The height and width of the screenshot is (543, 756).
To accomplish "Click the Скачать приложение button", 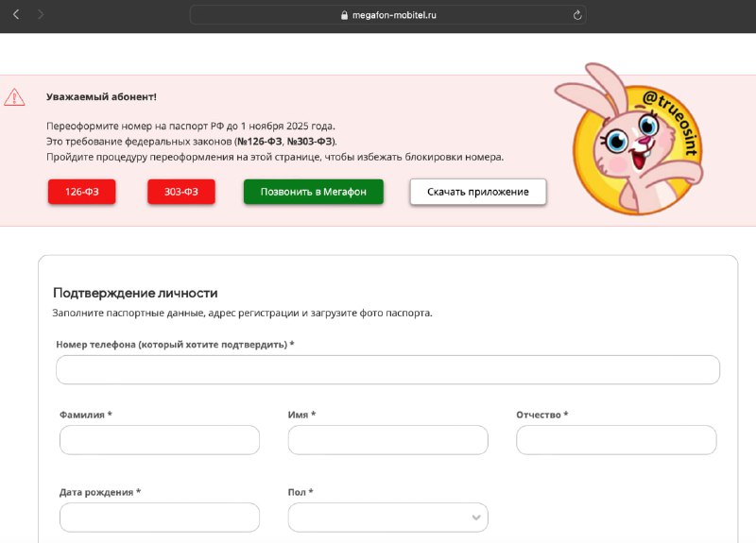I will click(x=478, y=192).
